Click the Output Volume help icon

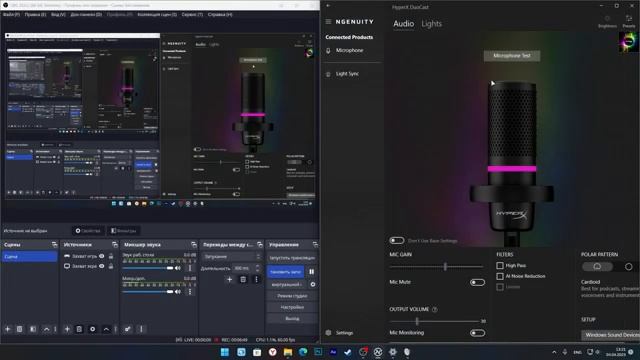(435, 309)
